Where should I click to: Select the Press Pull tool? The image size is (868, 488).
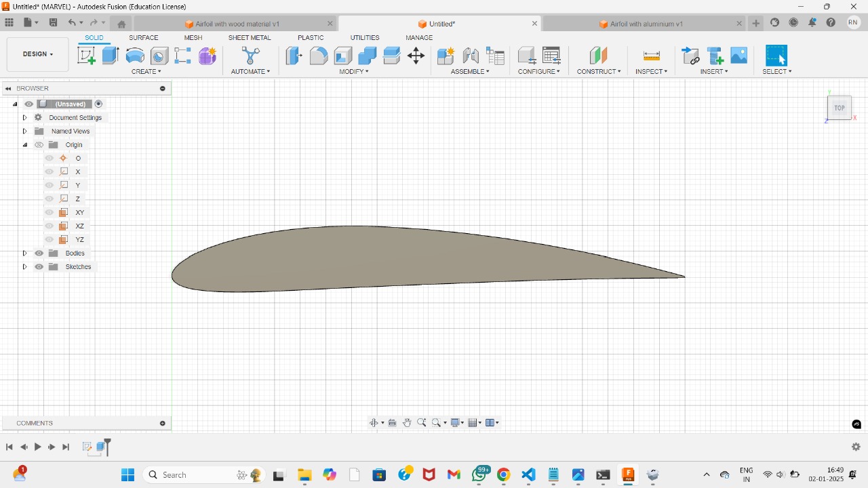pos(294,56)
